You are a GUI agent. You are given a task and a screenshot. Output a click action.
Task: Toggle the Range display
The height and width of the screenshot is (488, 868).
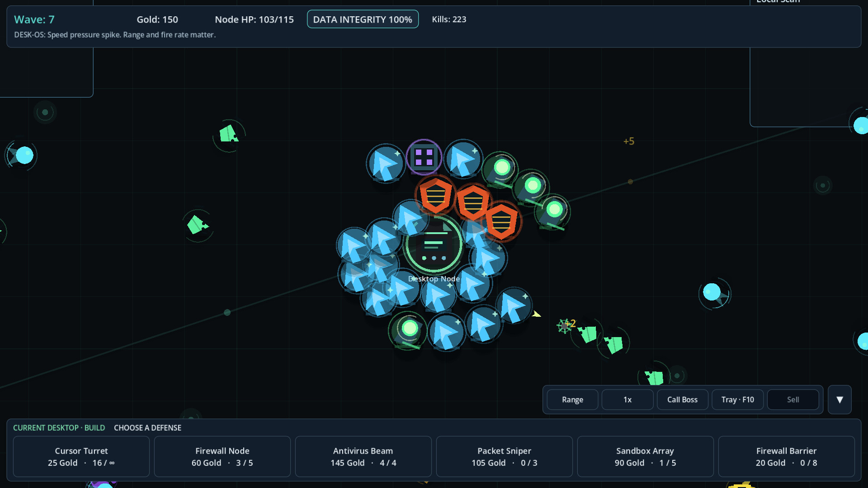(572, 399)
